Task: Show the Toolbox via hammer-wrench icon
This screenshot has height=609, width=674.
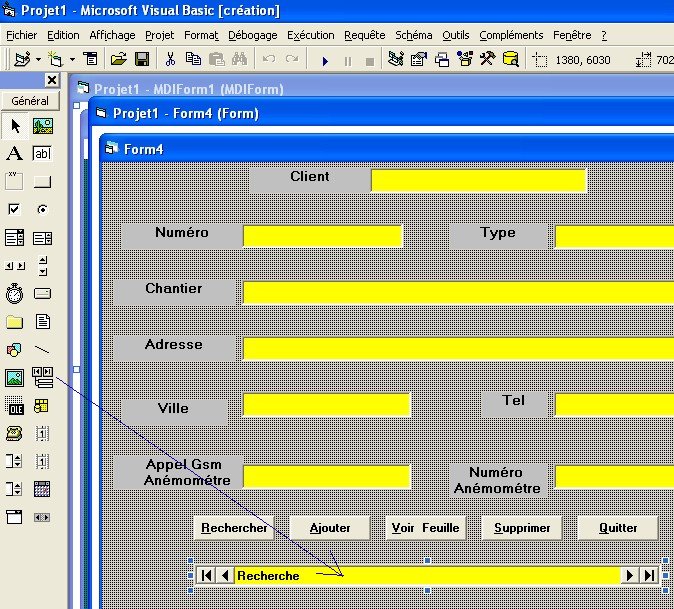Action: [x=487, y=59]
